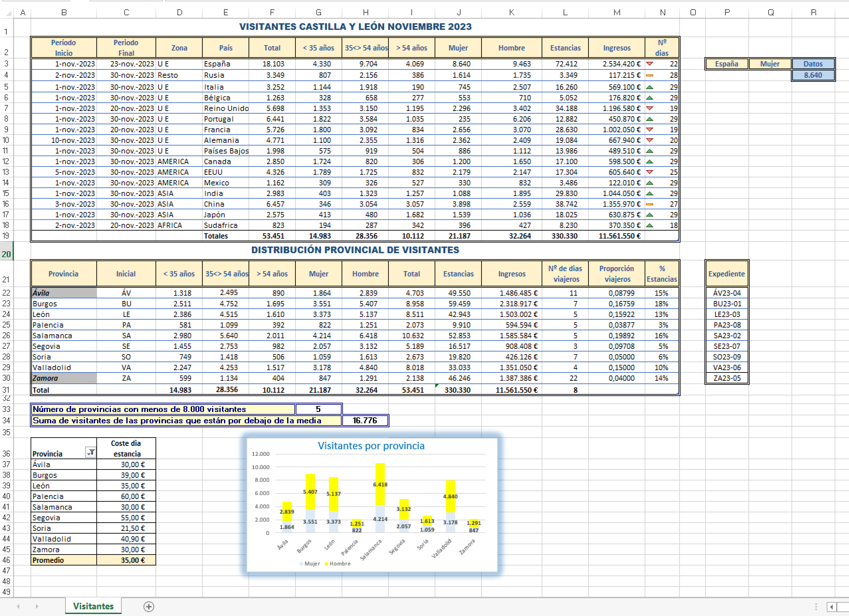Select the Datos result cell 8.640
The height and width of the screenshot is (616, 849).
tap(813, 75)
